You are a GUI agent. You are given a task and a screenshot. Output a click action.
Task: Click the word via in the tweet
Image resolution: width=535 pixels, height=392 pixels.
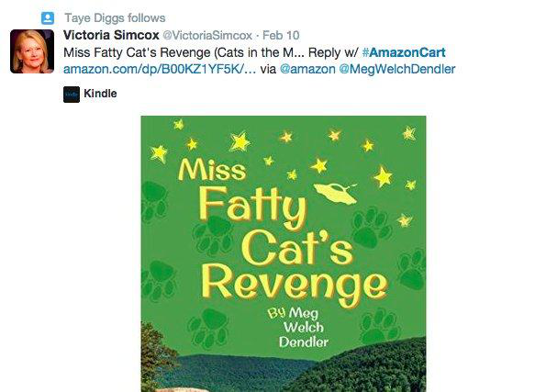(268, 70)
